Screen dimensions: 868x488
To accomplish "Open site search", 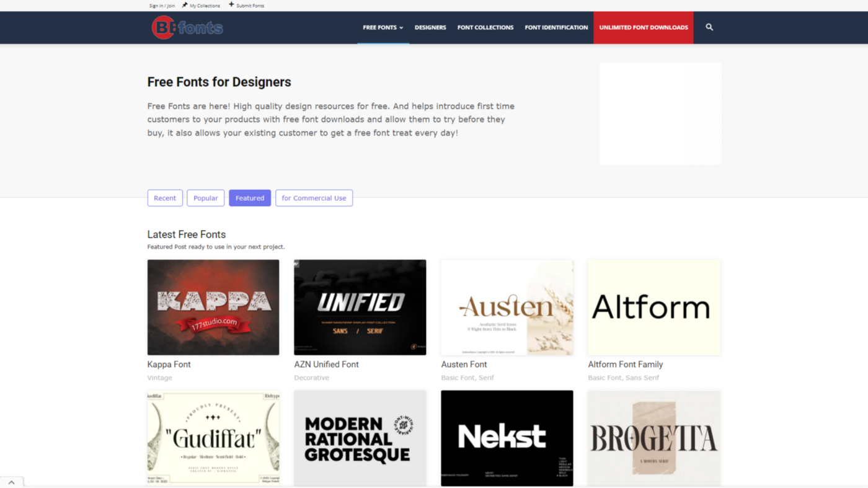I will tap(709, 27).
